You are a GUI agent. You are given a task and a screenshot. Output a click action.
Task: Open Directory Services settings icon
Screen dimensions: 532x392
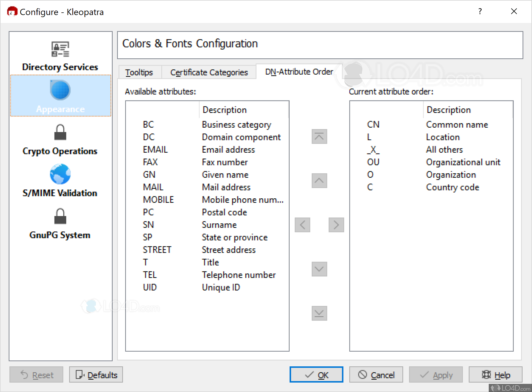[x=60, y=49]
